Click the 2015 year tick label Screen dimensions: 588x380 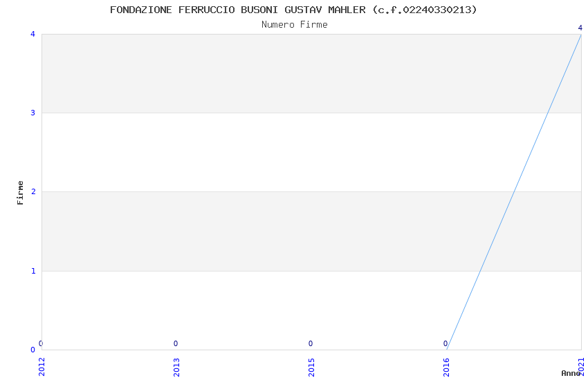tap(311, 367)
